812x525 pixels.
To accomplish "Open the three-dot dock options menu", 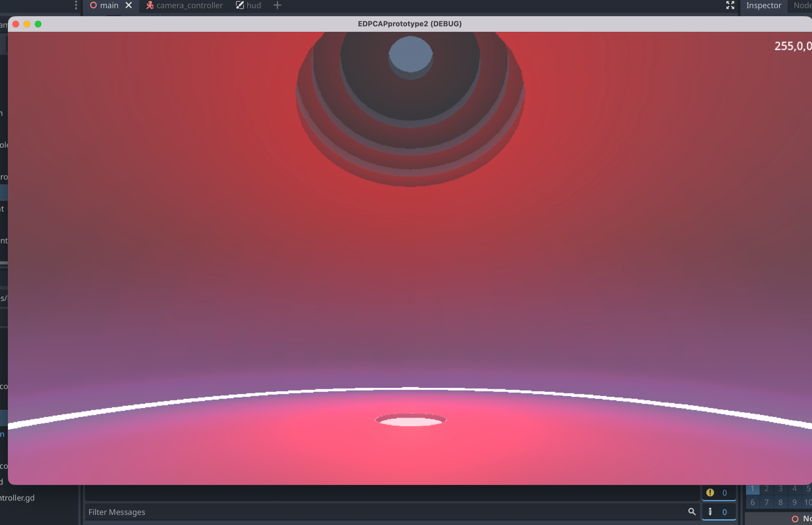I will [x=76, y=5].
